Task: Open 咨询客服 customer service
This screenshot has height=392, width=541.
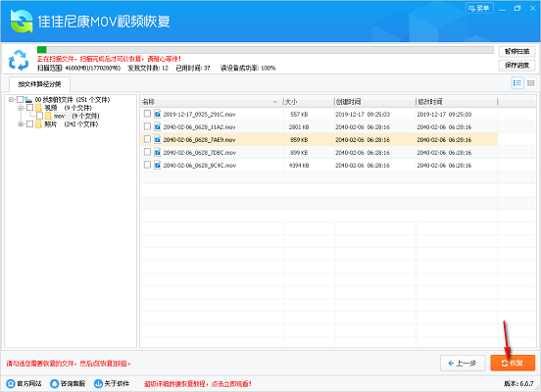Action: (x=68, y=383)
